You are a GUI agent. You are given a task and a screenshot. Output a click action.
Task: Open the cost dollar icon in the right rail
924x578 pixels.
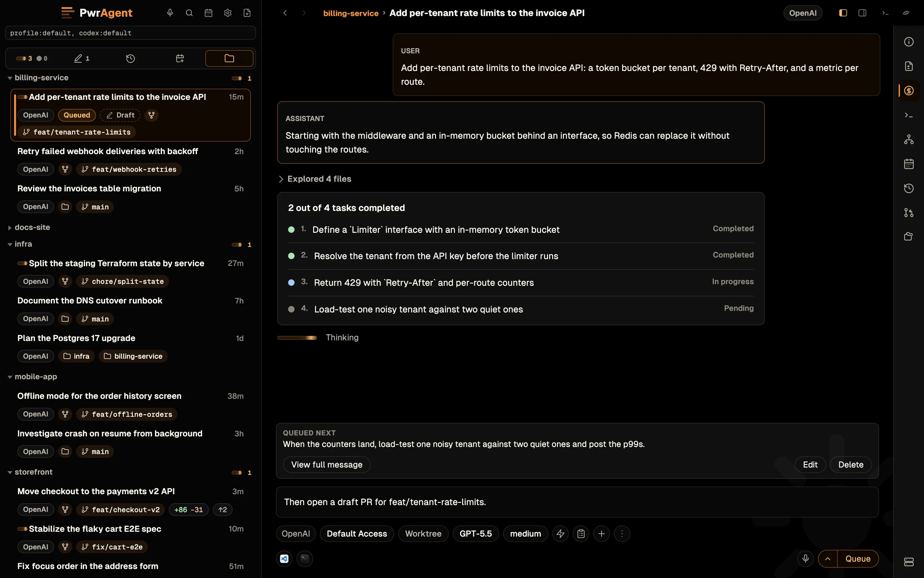pyautogui.click(x=909, y=91)
